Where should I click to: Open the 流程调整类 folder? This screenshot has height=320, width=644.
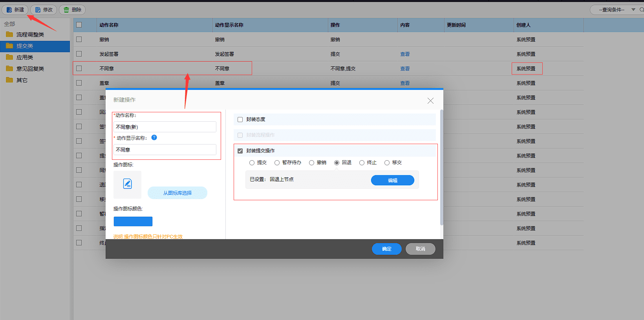tap(30, 35)
